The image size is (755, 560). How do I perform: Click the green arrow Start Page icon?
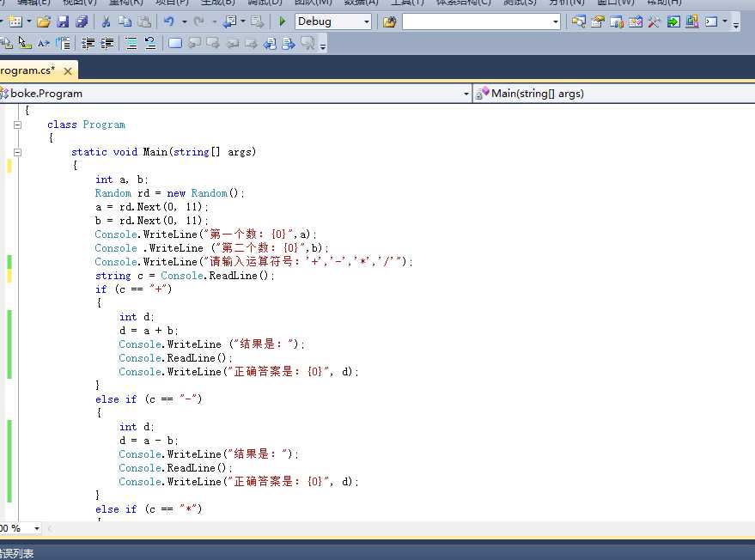coord(673,21)
